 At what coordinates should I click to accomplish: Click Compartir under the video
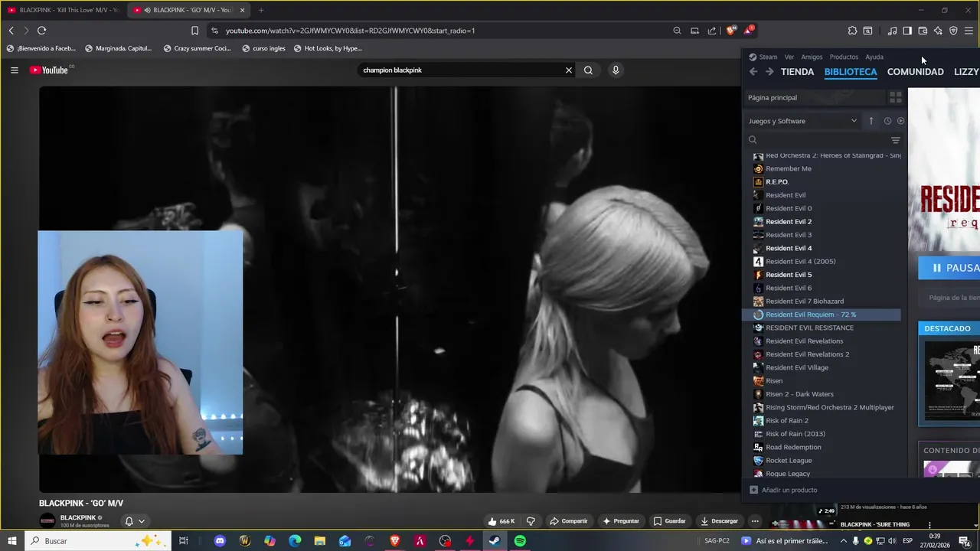pos(567,521)
